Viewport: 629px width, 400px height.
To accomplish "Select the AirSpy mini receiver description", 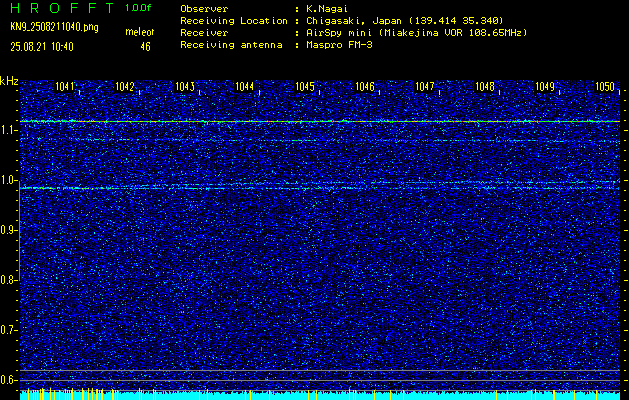I will 416,32.
